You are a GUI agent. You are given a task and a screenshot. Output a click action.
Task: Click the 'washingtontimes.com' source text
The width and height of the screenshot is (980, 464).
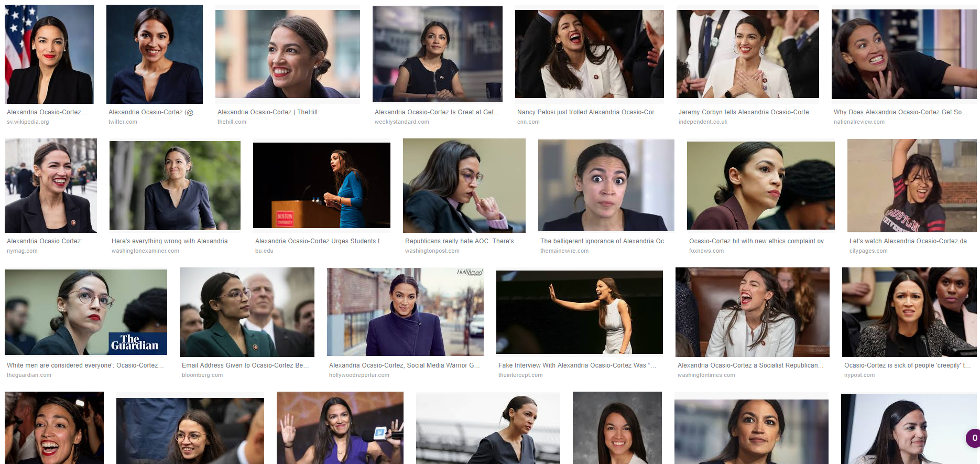[x=706, y=375]
